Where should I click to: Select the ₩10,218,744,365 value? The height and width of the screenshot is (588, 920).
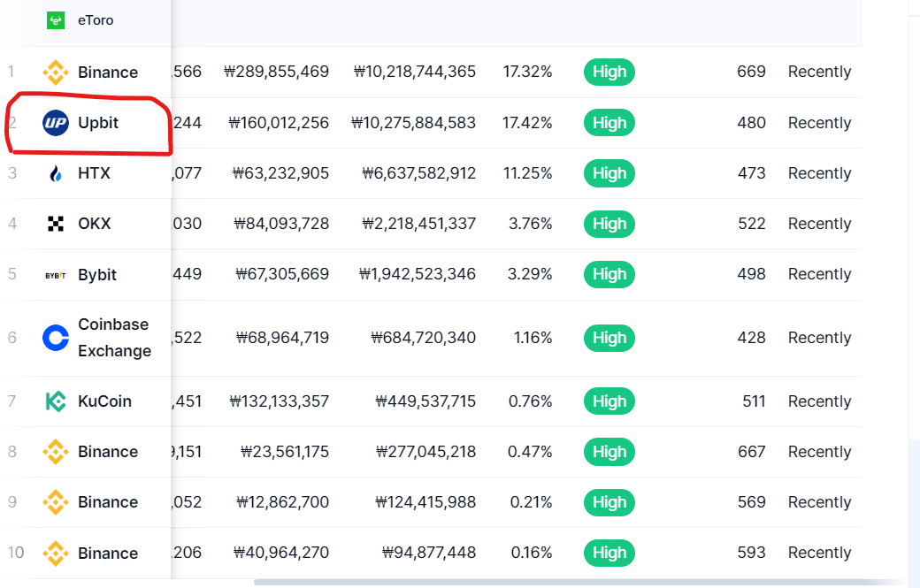click(x=414, y=72)
